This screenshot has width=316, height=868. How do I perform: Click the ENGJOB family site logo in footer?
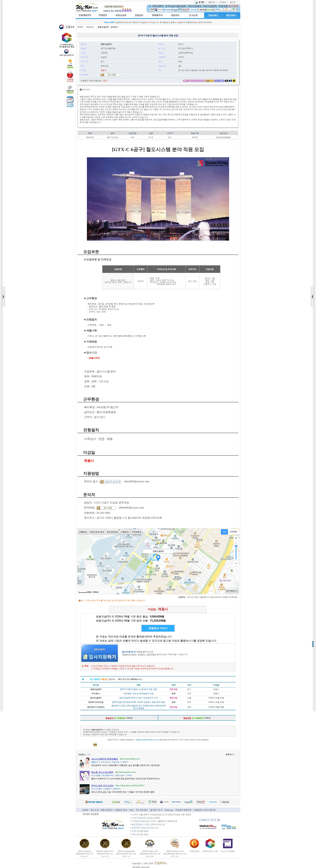click(228, 827)
